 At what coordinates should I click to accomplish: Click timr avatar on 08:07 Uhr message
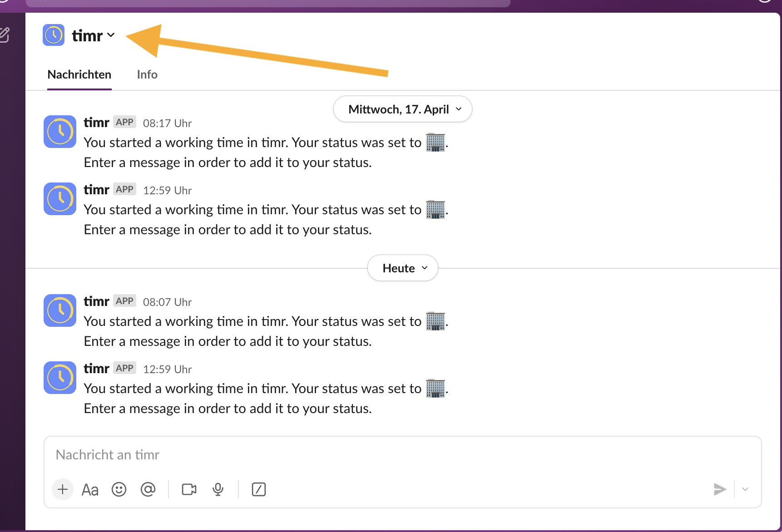pos(60,310)
